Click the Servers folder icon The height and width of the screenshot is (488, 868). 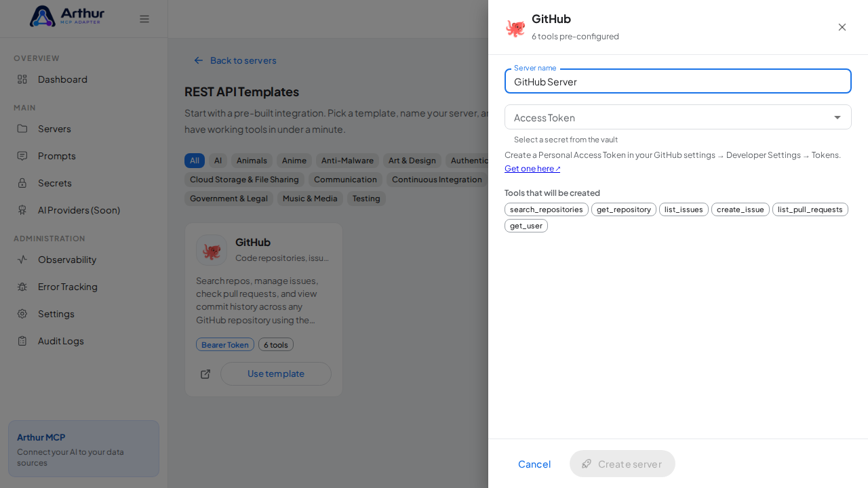(22, 129)
